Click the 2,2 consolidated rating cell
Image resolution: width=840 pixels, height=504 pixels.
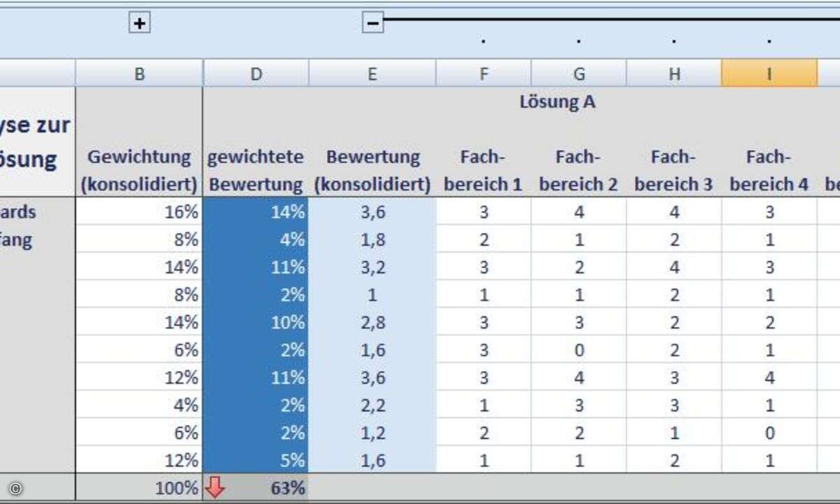pyautogui.click(x=372, y=405)
